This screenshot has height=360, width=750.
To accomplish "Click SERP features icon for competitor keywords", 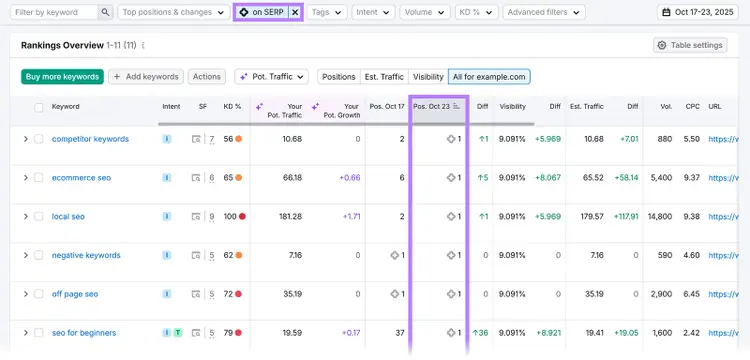I will [196, 139].
